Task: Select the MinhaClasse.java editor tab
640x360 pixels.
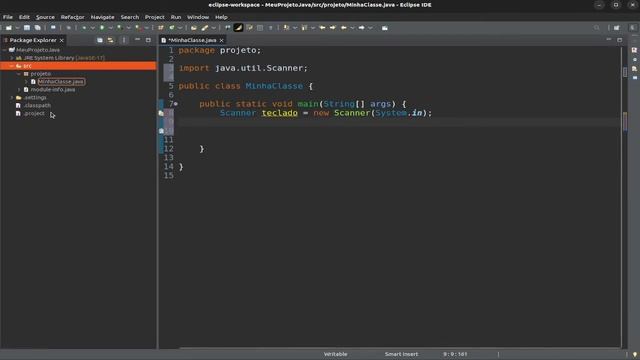Action: [x=192, y=40]
